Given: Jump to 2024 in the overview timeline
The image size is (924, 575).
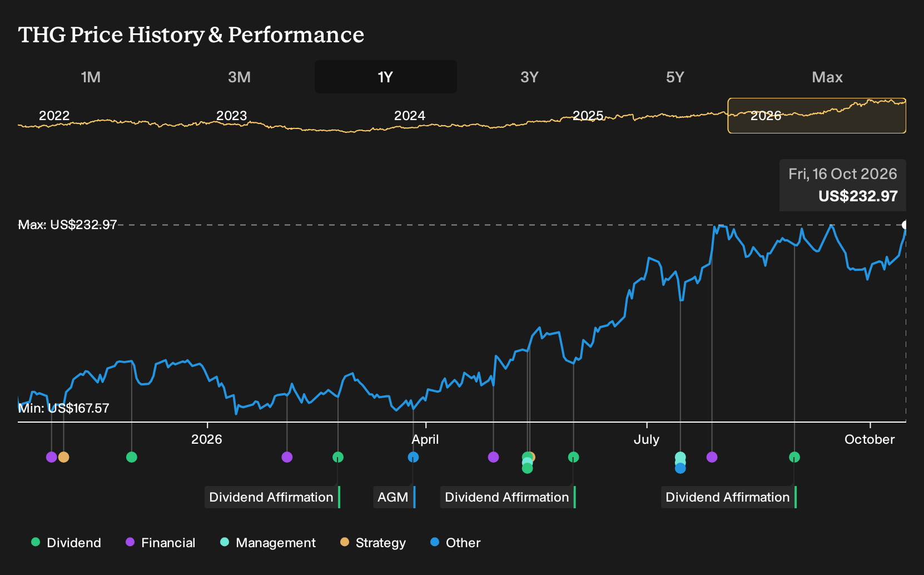Looking at the screenshot, I should [x=410, y=116].
